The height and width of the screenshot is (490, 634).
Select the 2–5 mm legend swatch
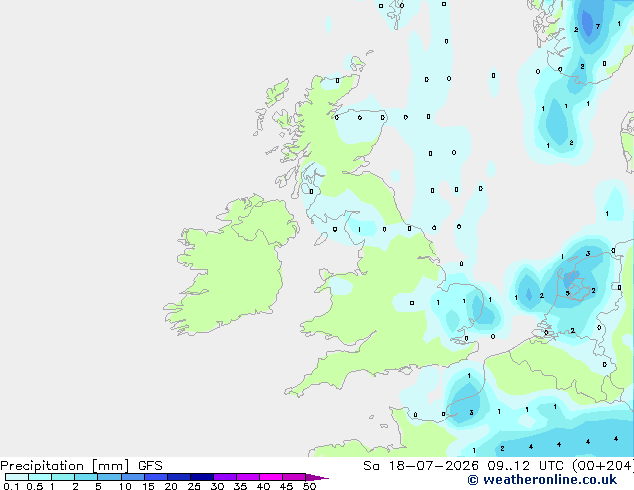(x=86, y=477)
